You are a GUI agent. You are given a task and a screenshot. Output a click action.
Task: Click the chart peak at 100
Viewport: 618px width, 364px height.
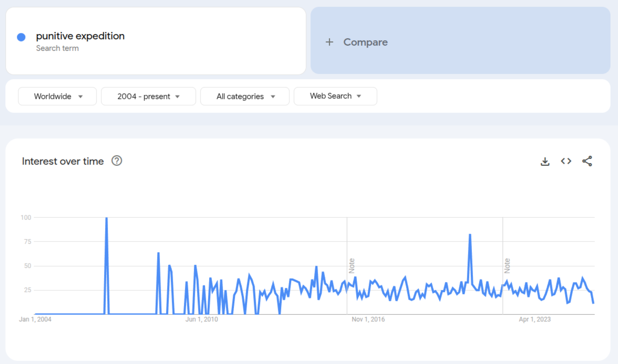(x=106, y=218)
